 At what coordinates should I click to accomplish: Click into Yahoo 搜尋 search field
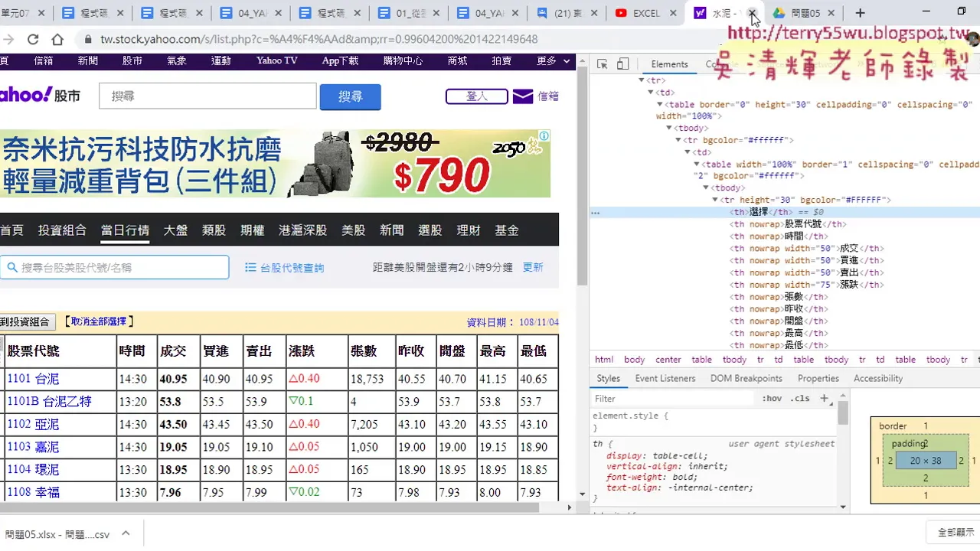pyautogui.click(x=207, y=96)
